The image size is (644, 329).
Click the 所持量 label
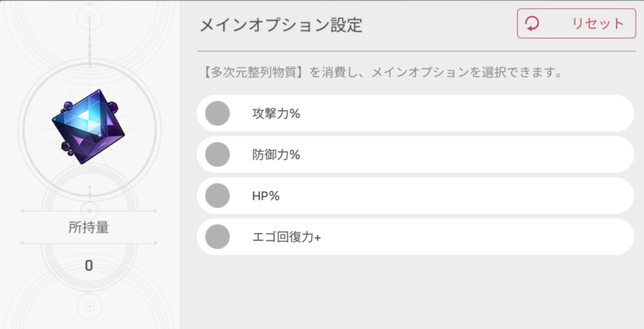[x=89, y=227]
